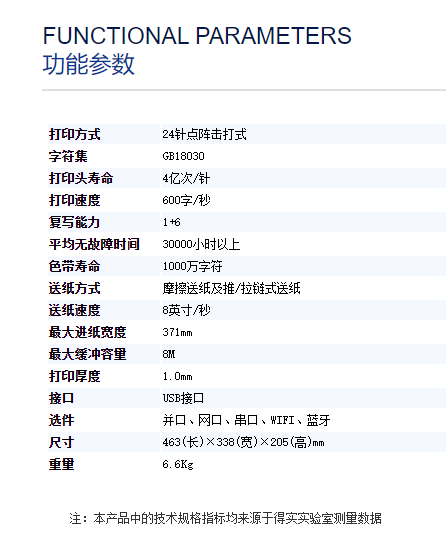Click the 最大缓冲容量 label
The image size is (446, 555).
[87, 354]
